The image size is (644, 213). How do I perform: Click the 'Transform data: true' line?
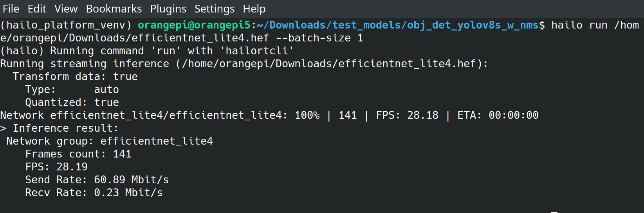tap(75, 77)
